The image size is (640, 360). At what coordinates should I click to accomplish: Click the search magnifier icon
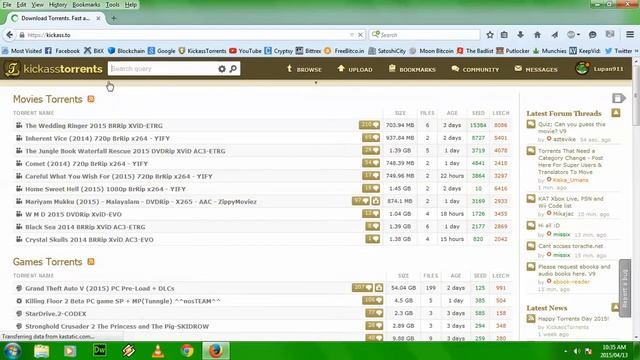tap(233, 69)
